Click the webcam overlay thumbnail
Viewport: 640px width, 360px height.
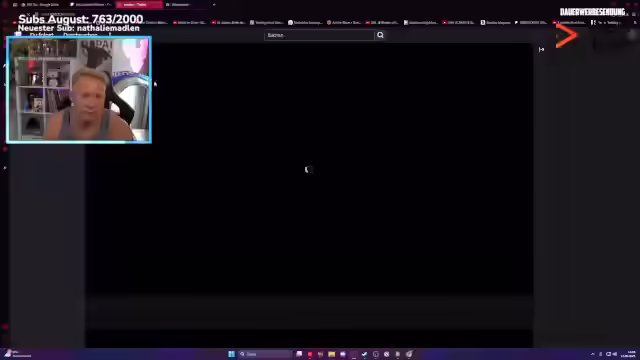79,90
